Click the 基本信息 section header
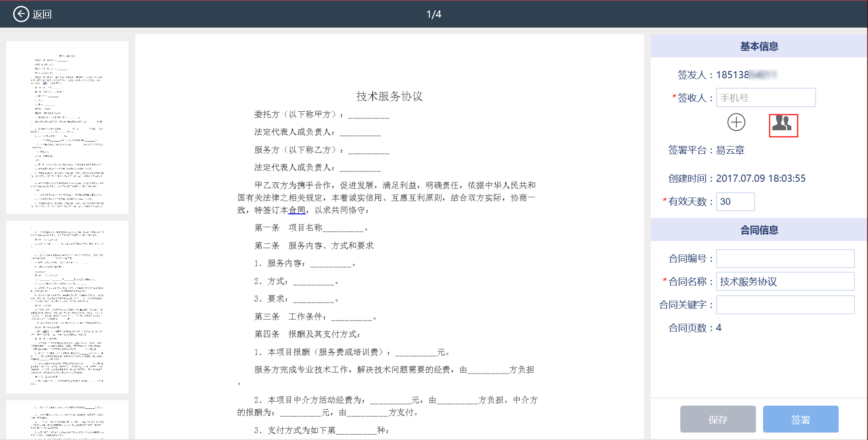The height and width of the screenshot is (440, 868). click(x=759, y=46)
